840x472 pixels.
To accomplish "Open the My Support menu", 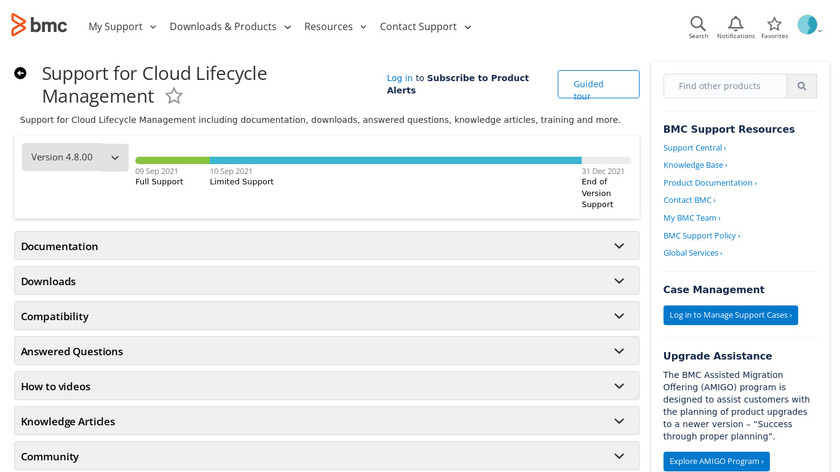I will [x=122, y=27].
